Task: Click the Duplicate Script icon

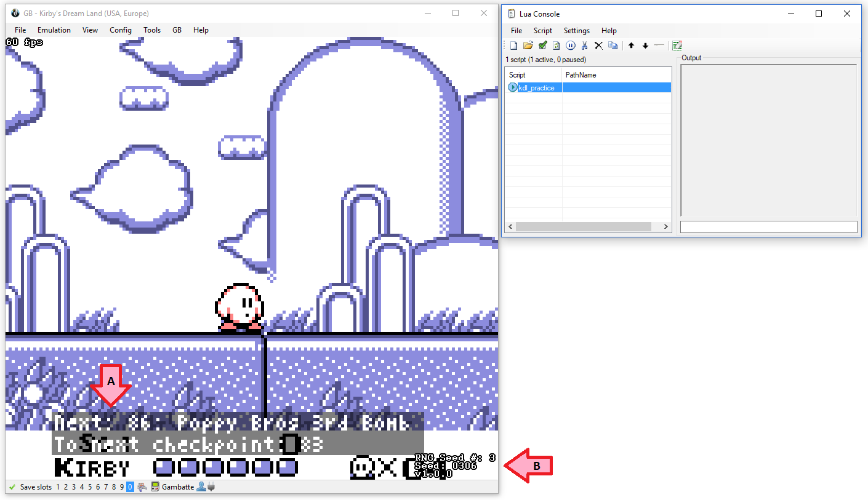Action: [613, 46]
